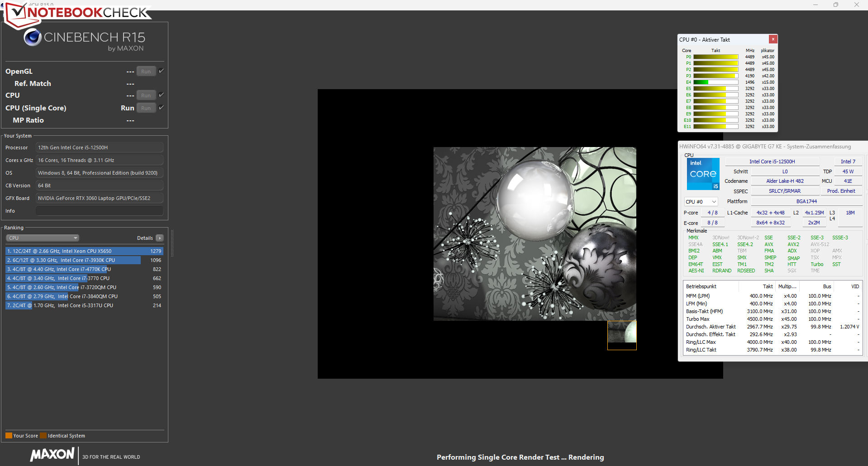This screenshot has width=868, height=466.
Task: Click the VID column header
Action: click(x=848, y=286)
